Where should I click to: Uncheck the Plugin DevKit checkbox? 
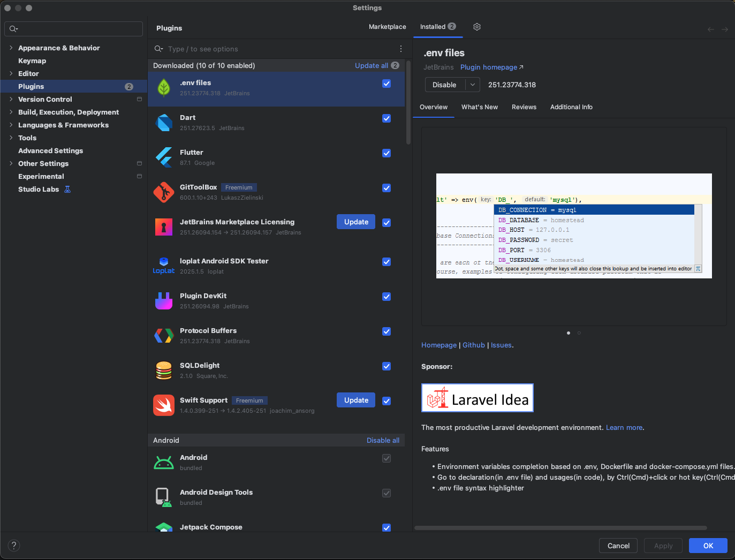387,297
